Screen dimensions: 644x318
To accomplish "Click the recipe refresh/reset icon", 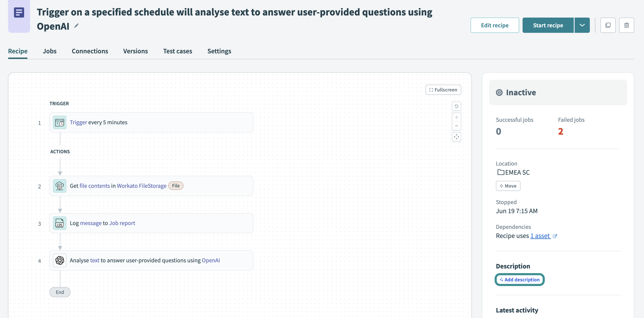I will click(x=457, y=106).
